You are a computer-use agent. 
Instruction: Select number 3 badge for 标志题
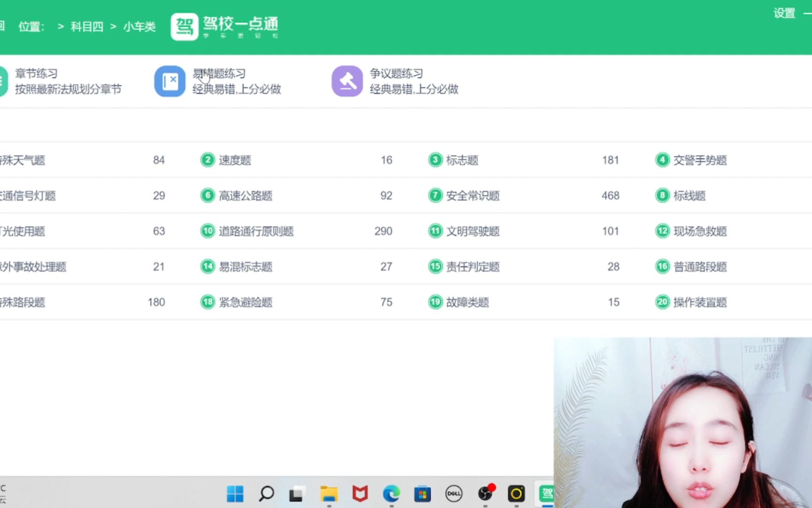point(435,160)
